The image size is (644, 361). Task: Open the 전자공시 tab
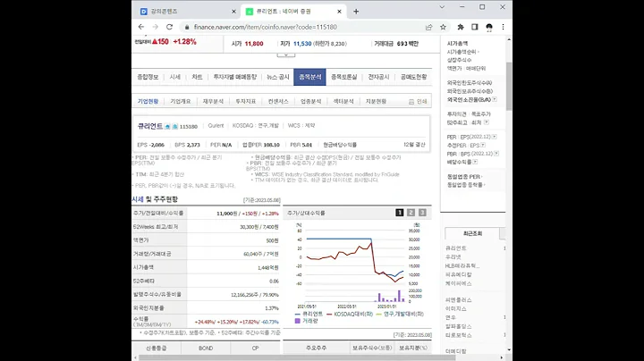click(x=378, y=77)
